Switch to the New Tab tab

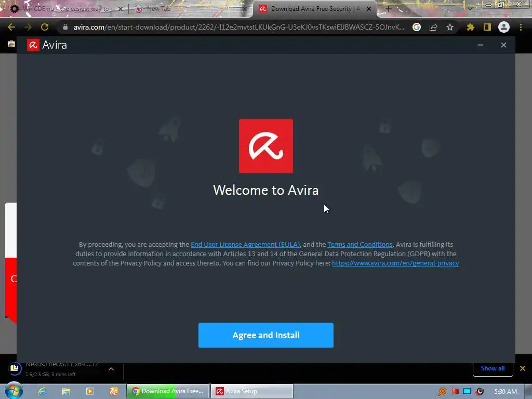point(190,9)
